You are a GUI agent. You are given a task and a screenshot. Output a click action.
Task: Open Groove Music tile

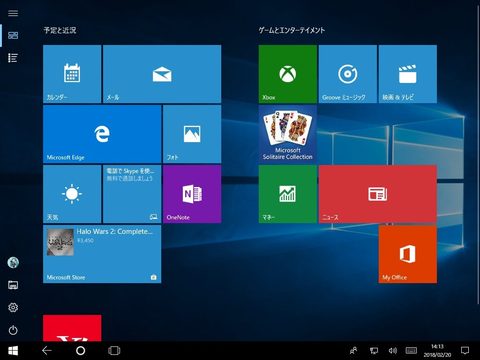(x=348, y=74)
